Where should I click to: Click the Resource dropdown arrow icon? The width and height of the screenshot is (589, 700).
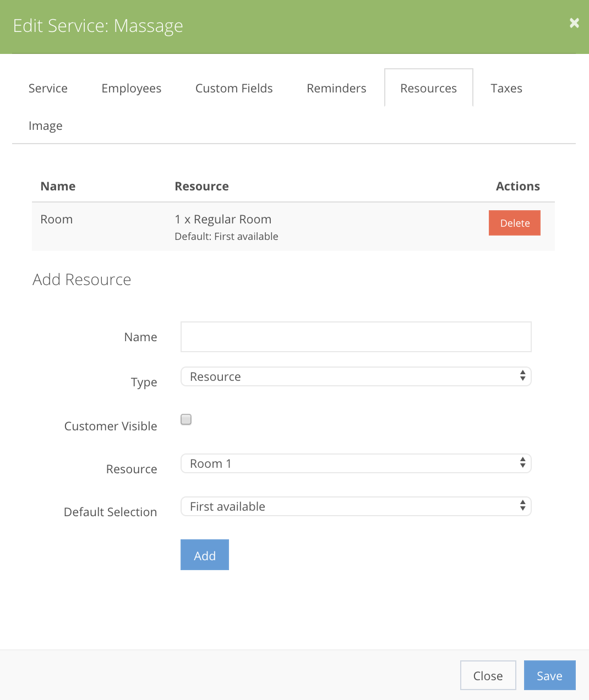(522, 463)
